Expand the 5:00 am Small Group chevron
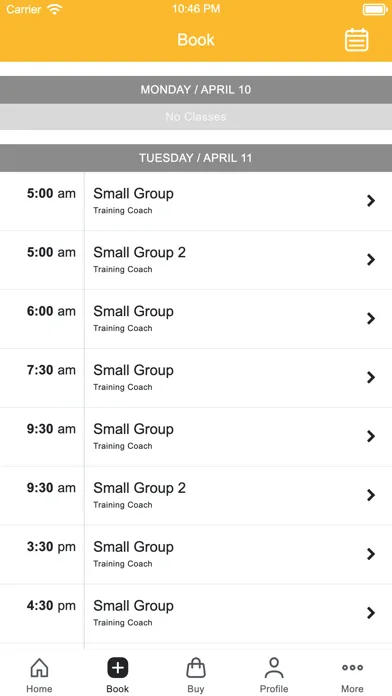The height and width of the screenshot is (696, 392). point(371,201)
